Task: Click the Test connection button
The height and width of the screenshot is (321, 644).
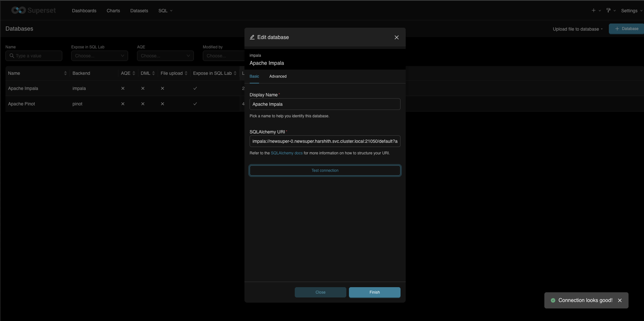Action: (x=325, y=171)
